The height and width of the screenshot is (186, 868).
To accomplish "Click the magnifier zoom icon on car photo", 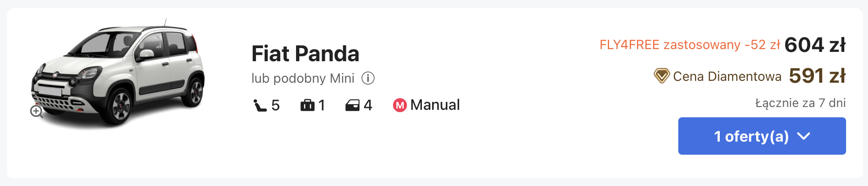I will pyautogui.click(x=36, y=111).
